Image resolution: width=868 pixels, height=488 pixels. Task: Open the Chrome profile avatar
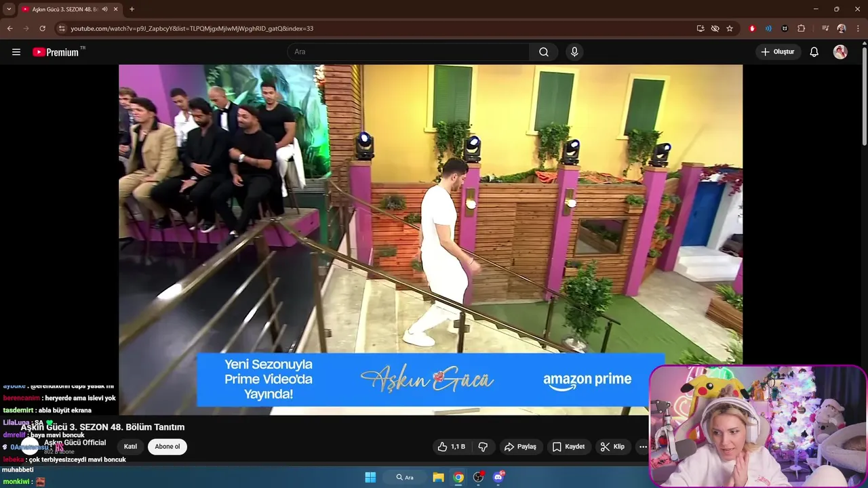842,28
